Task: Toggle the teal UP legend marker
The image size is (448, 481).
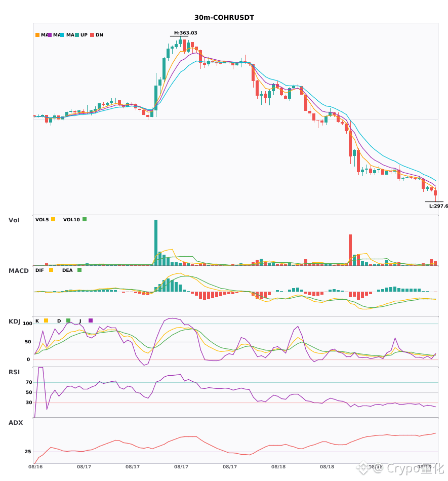Action: [77, 35]
